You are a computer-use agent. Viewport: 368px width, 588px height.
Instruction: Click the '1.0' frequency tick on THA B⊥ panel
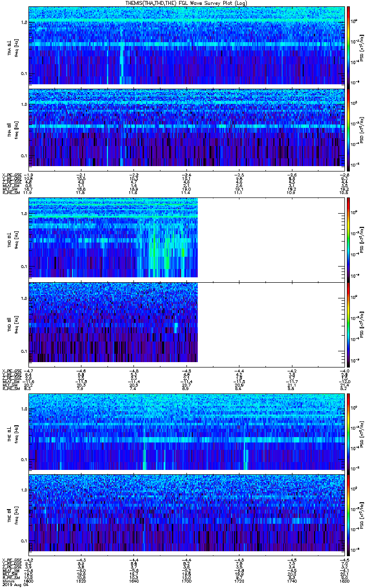point(24,23)
